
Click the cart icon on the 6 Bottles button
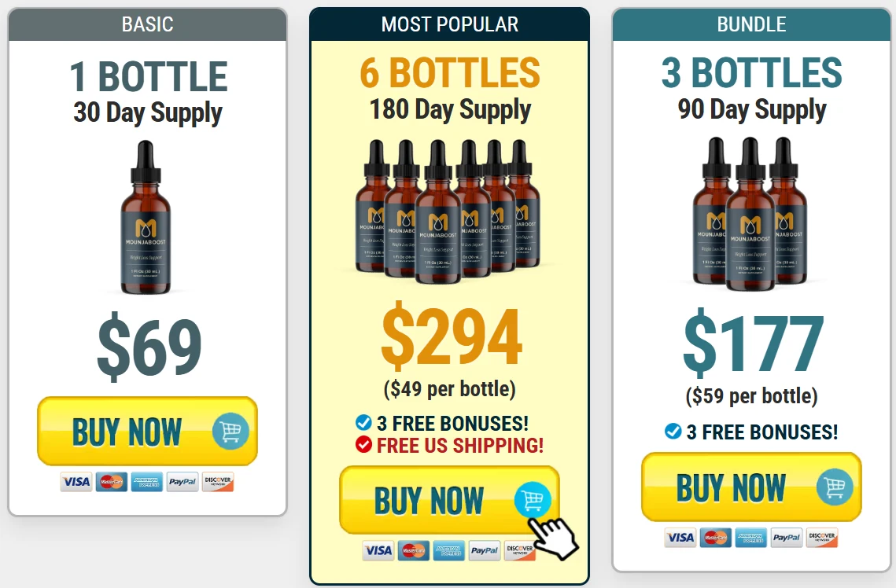point(533,500)
